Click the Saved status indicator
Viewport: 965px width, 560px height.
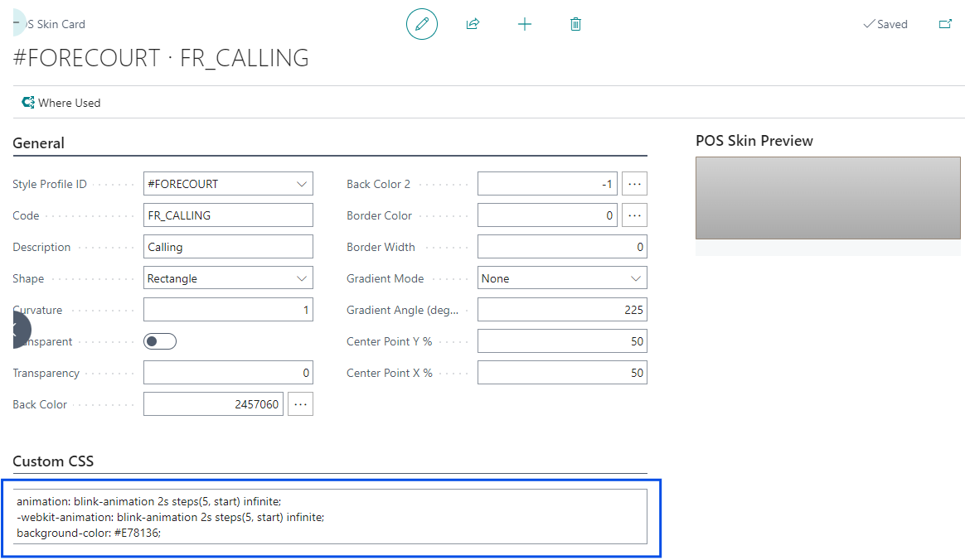point(885,24)
